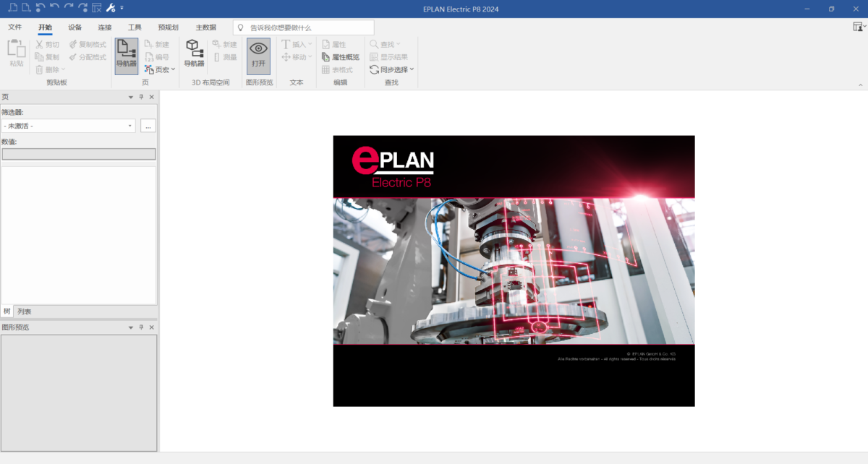
Task: Open the 筛选器 '- 未激活 -' combo box
Action: (x=69, y=126)
